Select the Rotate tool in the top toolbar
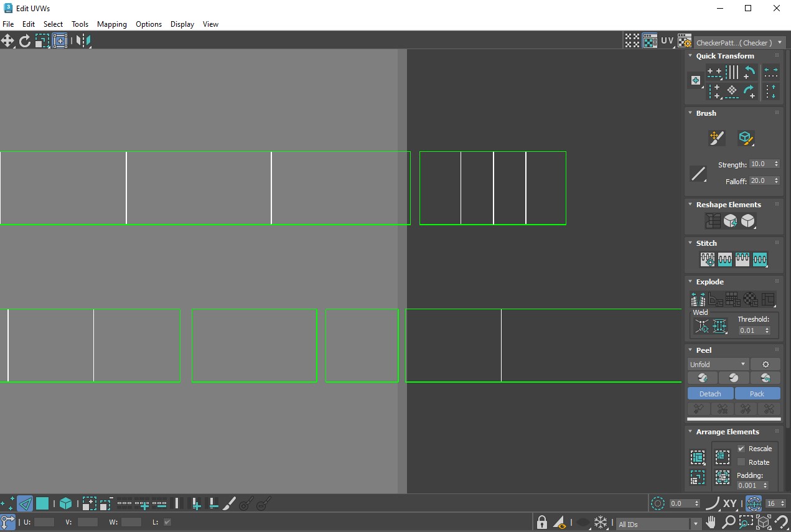 click(x=25, y=40)
